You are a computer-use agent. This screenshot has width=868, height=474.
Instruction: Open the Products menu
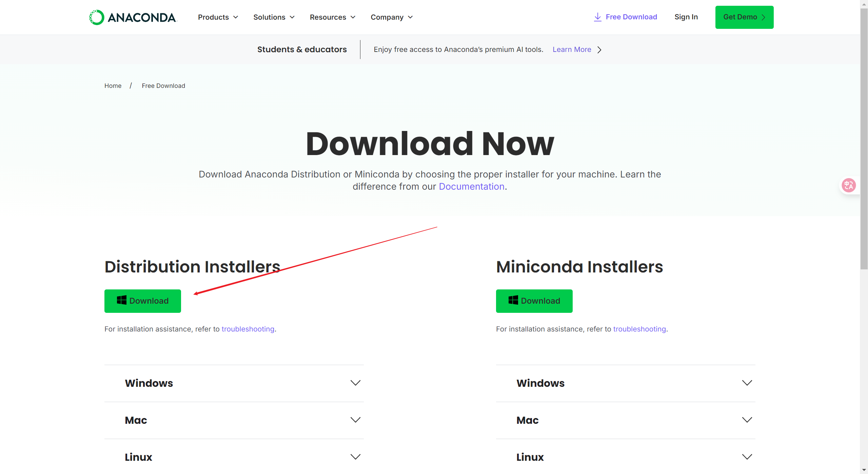(218, 17)
